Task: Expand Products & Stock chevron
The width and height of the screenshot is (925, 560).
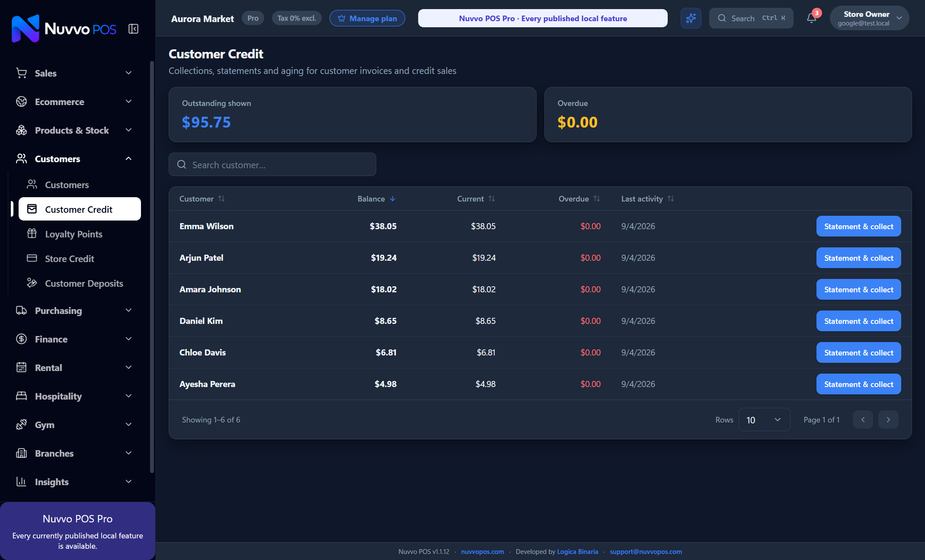Action: [x=128, y=130]
